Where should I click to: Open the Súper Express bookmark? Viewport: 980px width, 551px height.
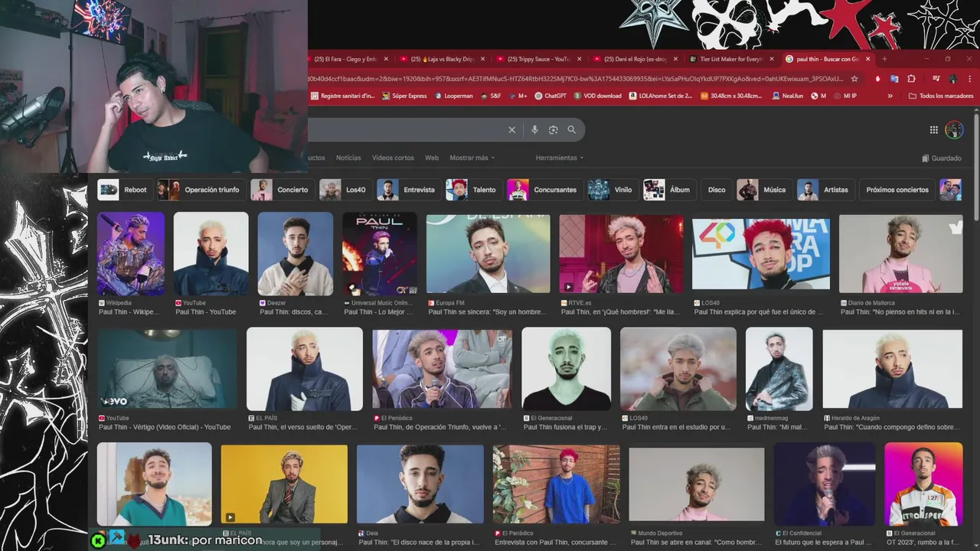click(x=403, y=96)
